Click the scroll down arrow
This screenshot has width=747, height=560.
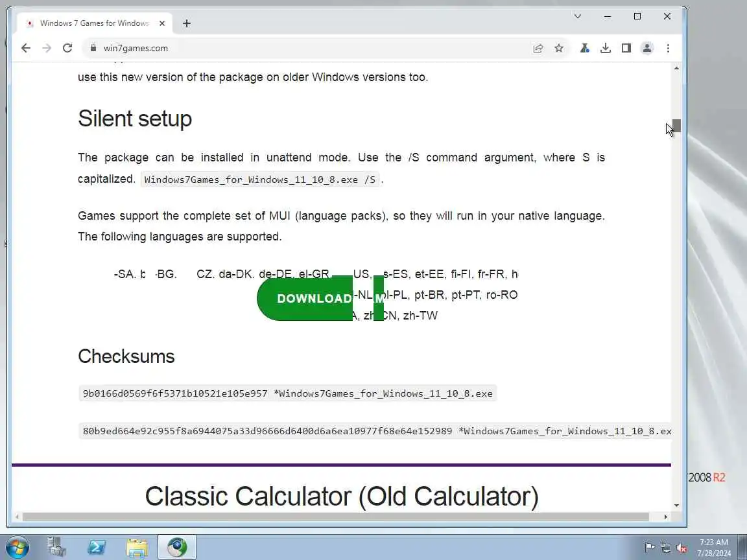(x=676, y=506)
